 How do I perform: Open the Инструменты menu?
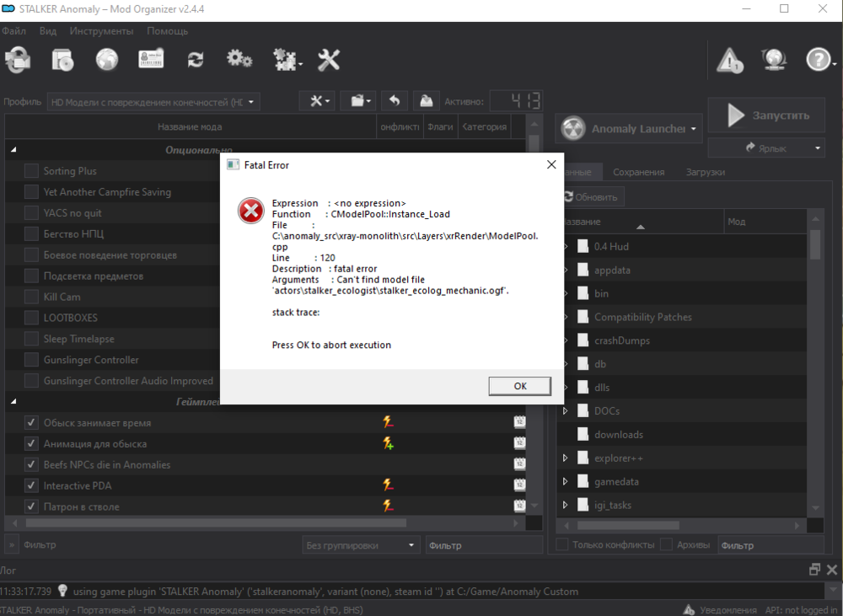101,31
